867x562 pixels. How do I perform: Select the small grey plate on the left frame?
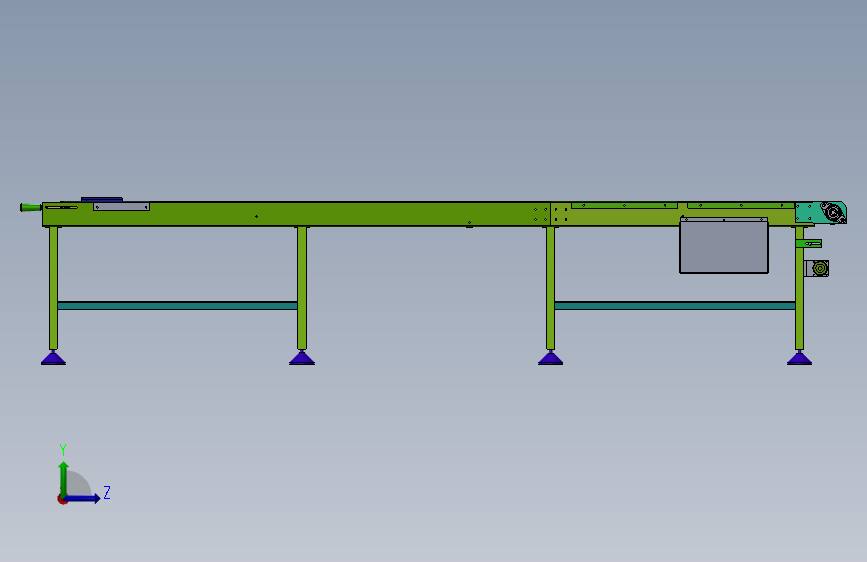click(121, 206)
